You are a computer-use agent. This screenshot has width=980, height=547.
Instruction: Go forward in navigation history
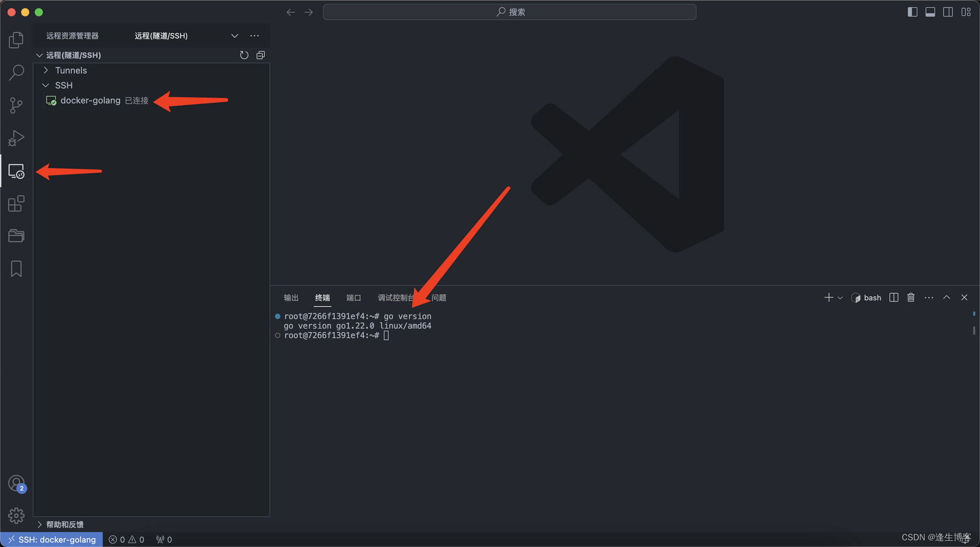[308, 12]
